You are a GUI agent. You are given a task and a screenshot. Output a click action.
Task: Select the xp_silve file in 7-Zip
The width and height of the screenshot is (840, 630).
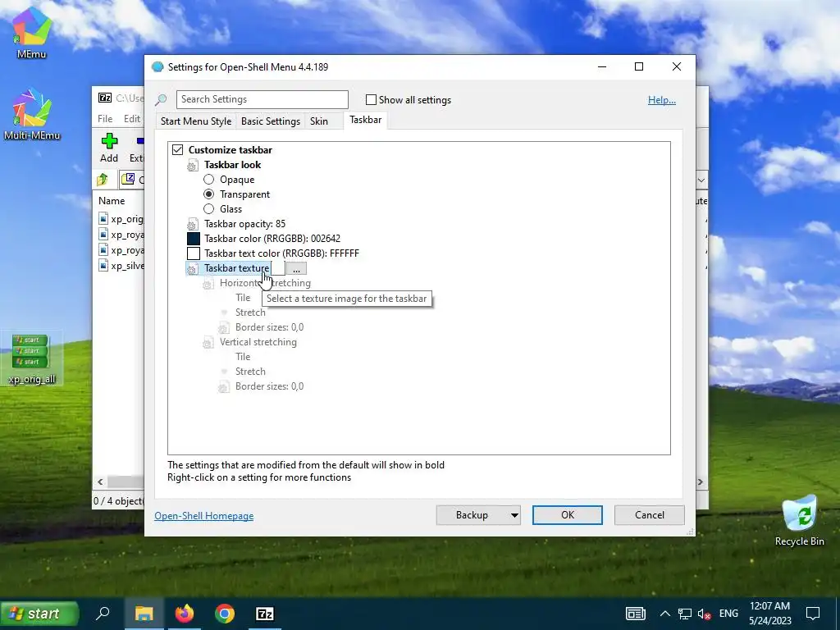pyautogui.click(x=121, y=266)
